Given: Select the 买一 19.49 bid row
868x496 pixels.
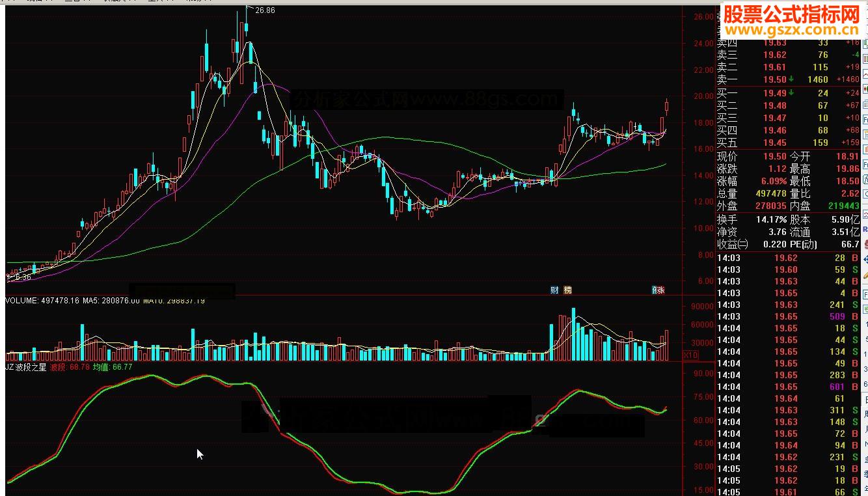Looking at the screenshot, I should [x=787, y=94].
